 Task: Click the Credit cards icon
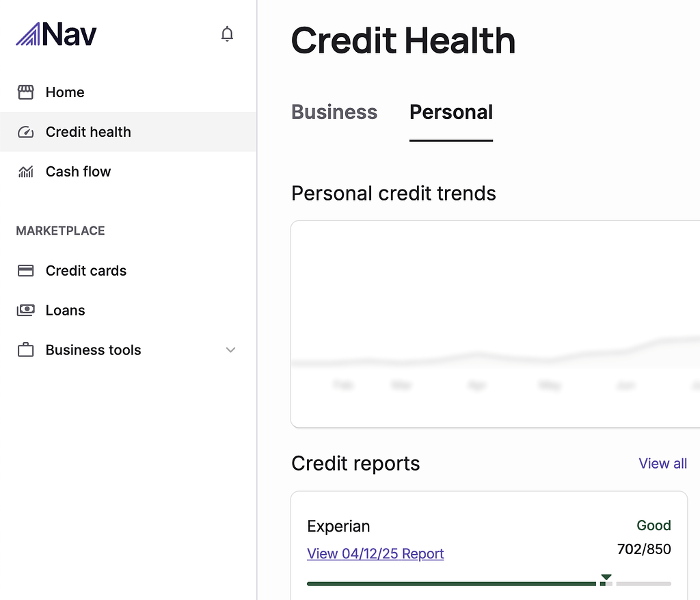click(x=25, y=271)
